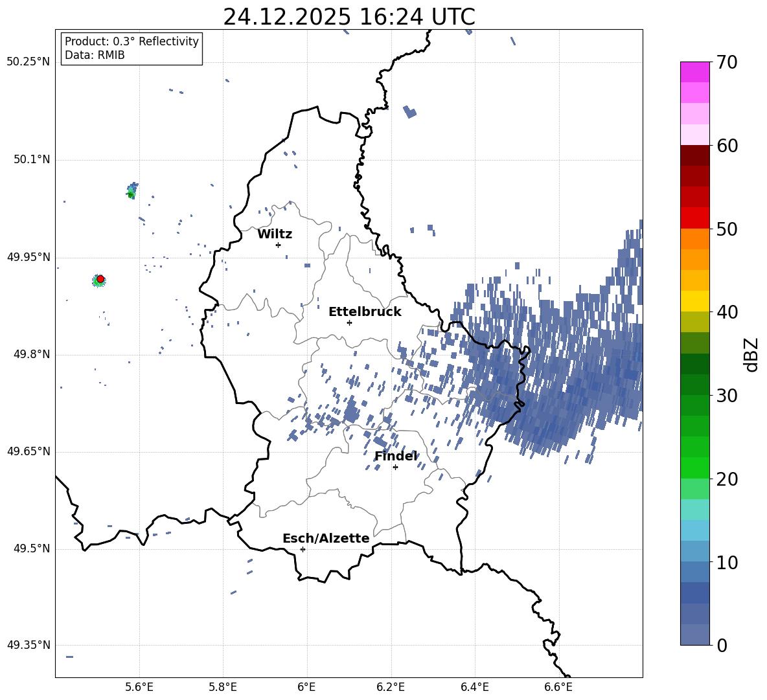Click the orange colorbar segment below 50

click(695, 239)
